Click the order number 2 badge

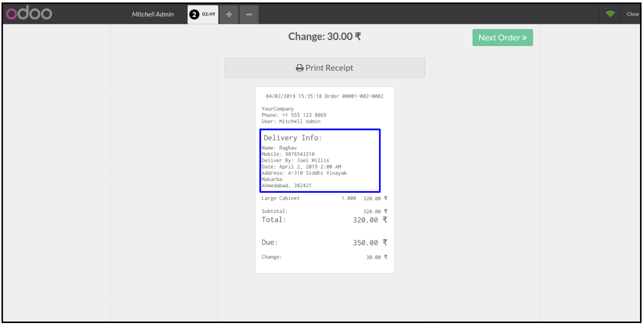(x=194, y=14)
